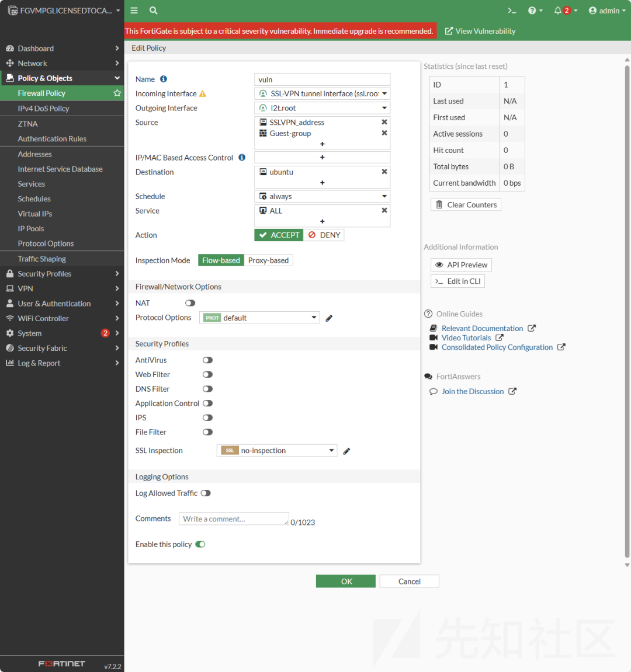Click the Comments text area
Image resolution: width=631 pixels, height=672 pixels.
click(234, 518)
